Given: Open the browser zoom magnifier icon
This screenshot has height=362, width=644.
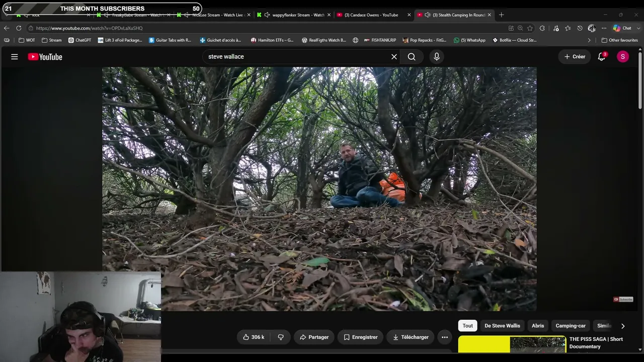Looking at the screenshot, I should tap(520, 28).
